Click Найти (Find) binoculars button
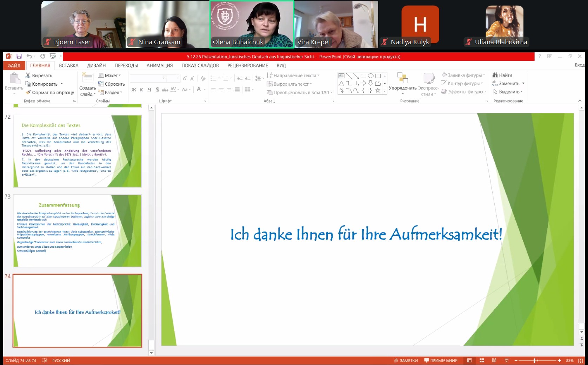 502,75
